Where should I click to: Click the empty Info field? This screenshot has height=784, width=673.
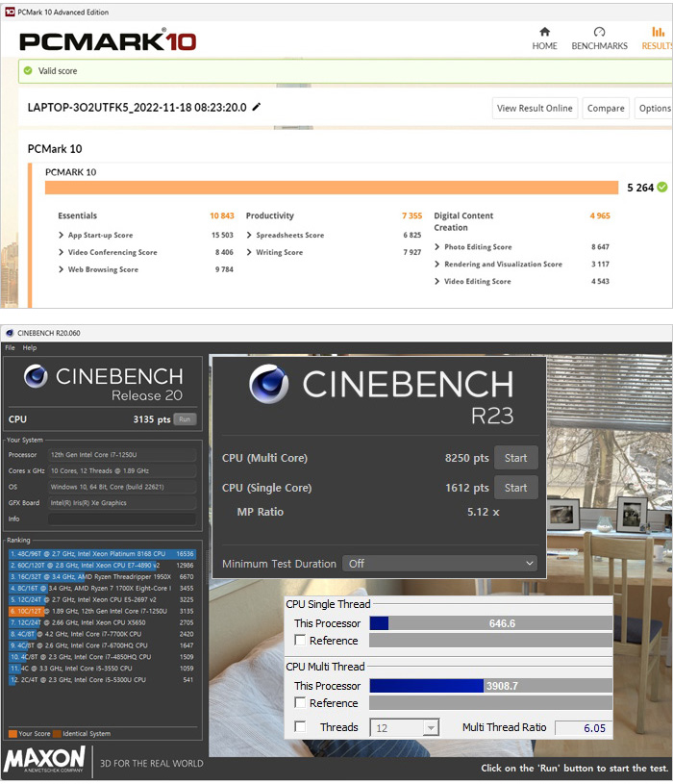click(x=122, y=518)
